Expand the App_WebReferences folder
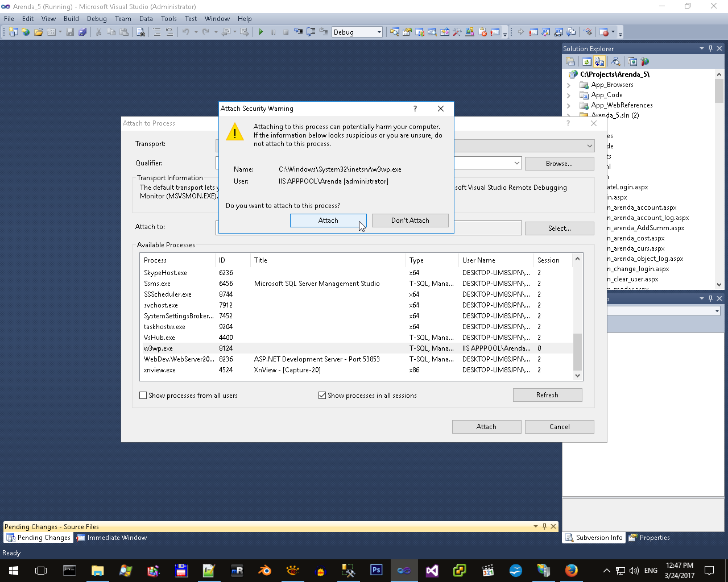The width and height of the screenshot is (728, 582). pos(569,106)
